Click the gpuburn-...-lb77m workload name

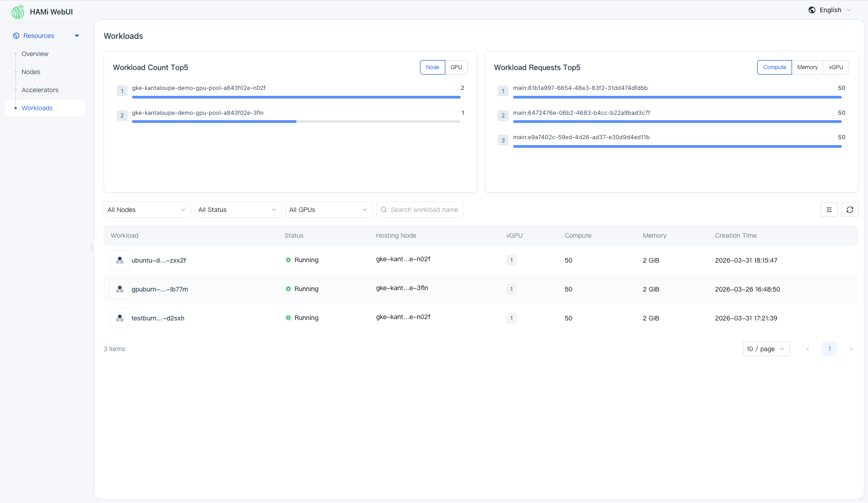click(x=160, y=289)
